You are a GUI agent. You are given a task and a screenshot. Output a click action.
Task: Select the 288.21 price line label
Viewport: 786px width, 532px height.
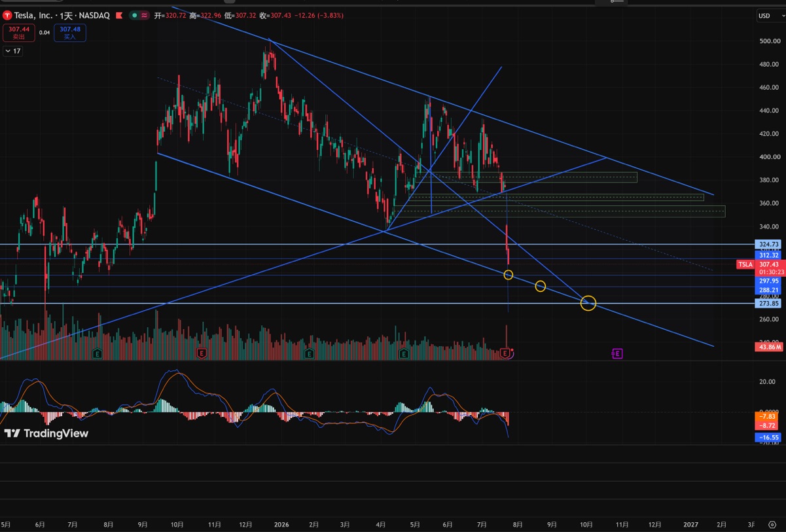click(x=768, y=290)
